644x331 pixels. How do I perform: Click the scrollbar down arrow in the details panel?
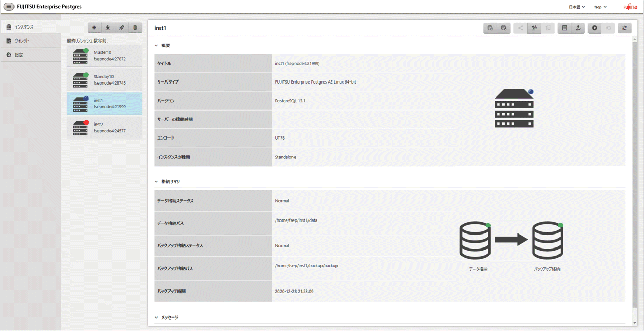click(x=635, y=323)
